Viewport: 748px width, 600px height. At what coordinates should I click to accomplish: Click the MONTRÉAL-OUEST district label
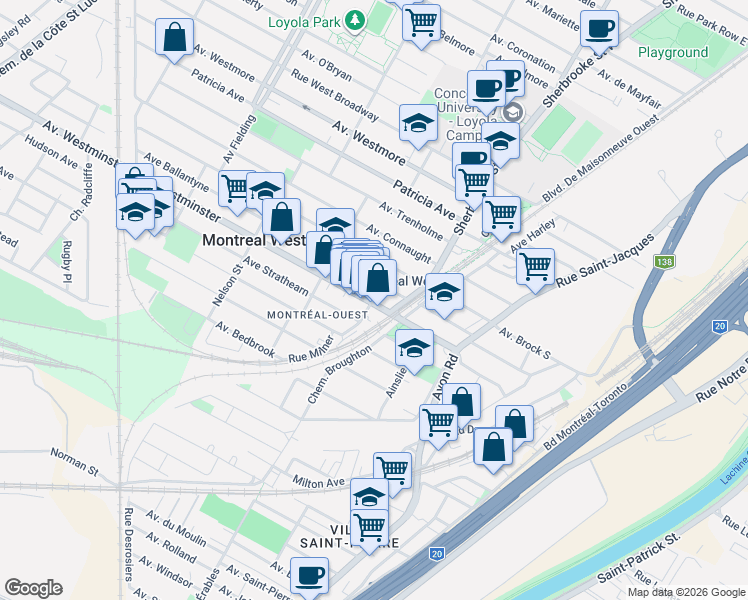[318, 315]
